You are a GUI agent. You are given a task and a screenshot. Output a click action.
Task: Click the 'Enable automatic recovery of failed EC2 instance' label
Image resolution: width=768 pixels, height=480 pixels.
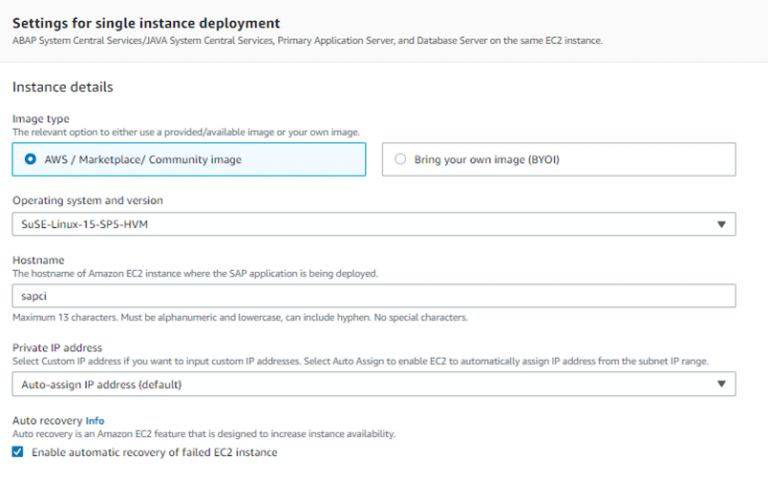[154, 452]
